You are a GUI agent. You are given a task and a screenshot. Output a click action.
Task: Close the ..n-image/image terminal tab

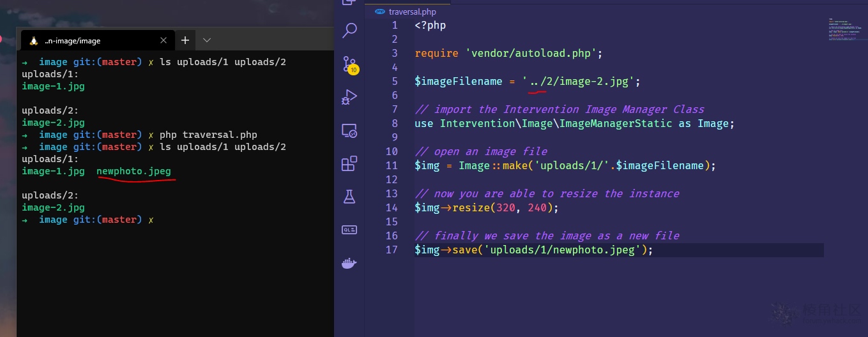[164, 41]
